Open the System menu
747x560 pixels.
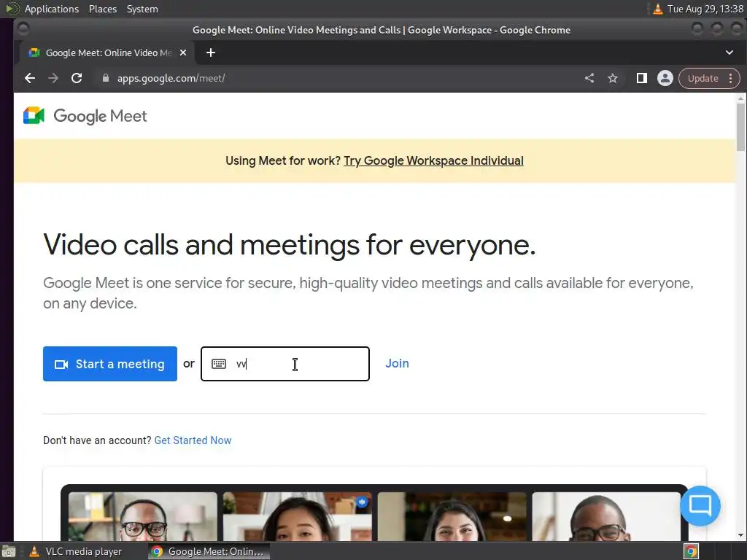[x=142, y=9]
